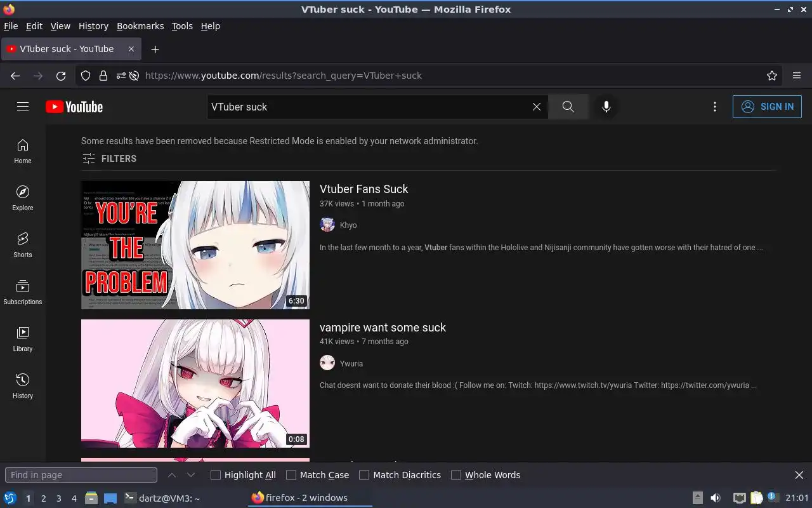Click the blocked autoplay icon in address bar
This screenshot has width=812, height=508.
pos(134,76)
